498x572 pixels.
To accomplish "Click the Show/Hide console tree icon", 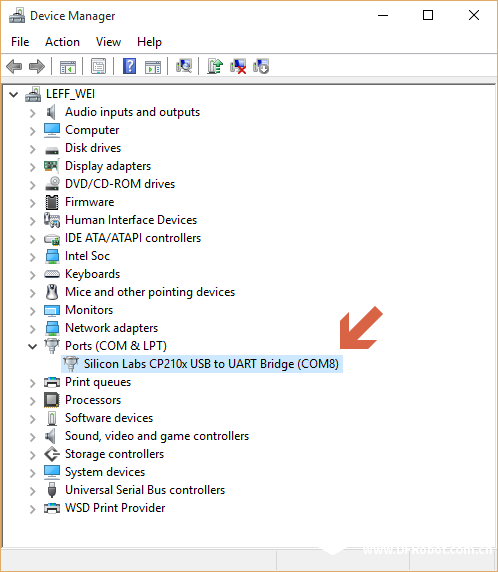I will point(68,67).
